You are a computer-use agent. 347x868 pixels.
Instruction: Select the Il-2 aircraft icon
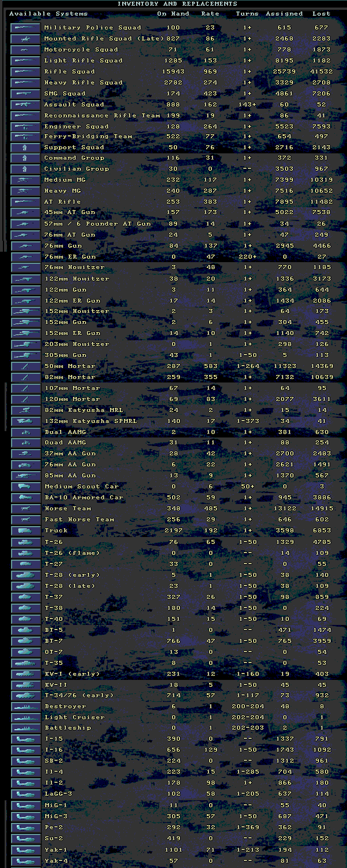pyautogui.click(x=25, y=783)
